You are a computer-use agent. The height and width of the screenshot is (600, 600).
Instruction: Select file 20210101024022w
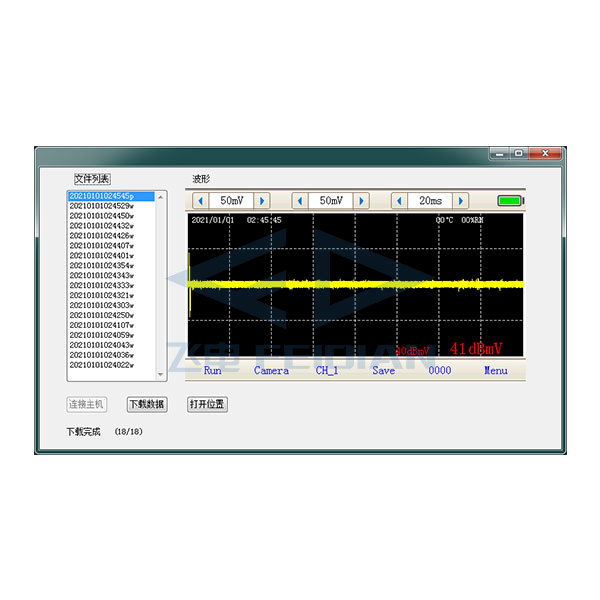pos(111,365)
